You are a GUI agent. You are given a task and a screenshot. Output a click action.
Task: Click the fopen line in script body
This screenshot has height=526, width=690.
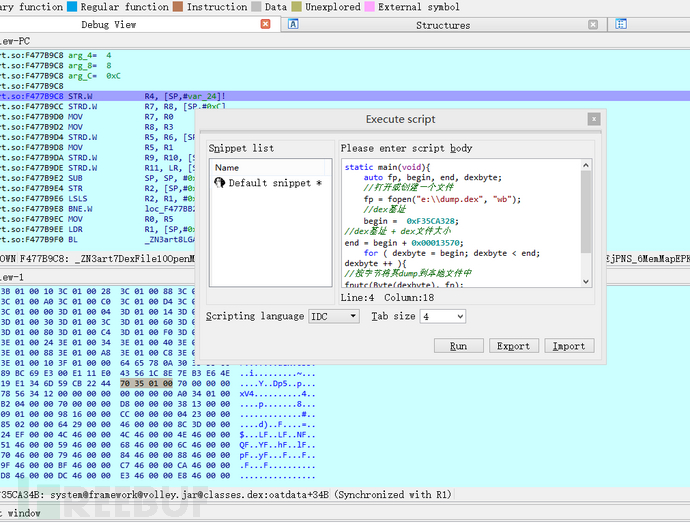click(x=442, y=199)
